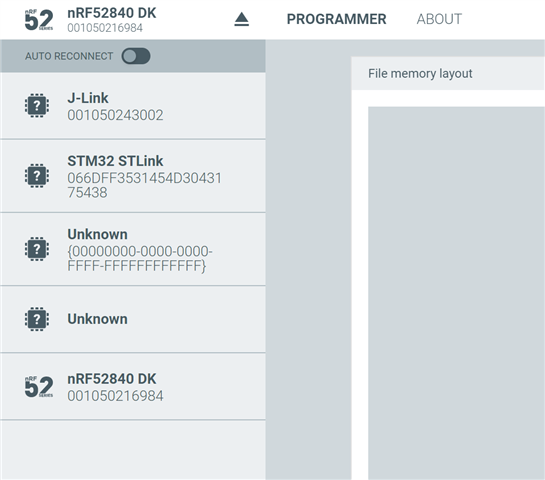Click the chip icon of the Unknown device without serial
545x480 pixels.
pyautogui.click(x=37, y=319)
